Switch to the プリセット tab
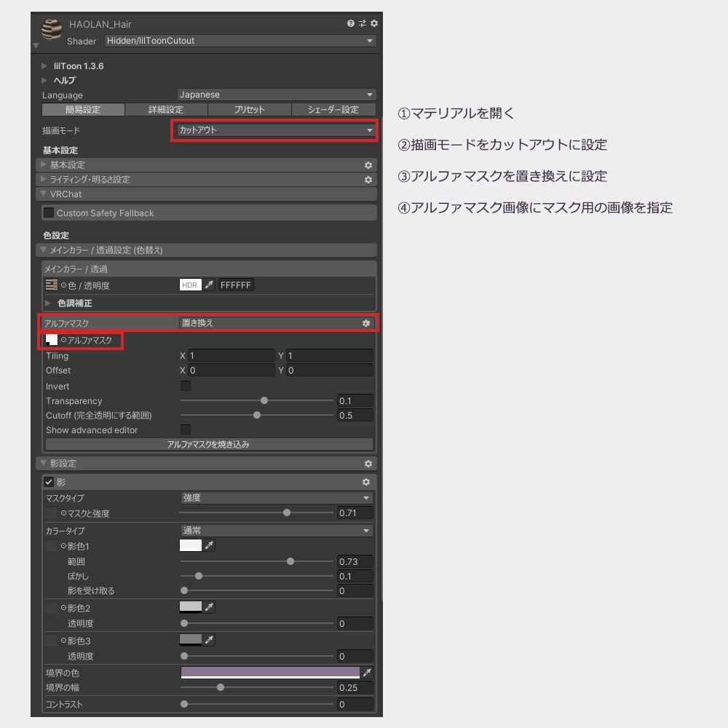Screen dimensions: 728x728 click(x=249, y=110)
